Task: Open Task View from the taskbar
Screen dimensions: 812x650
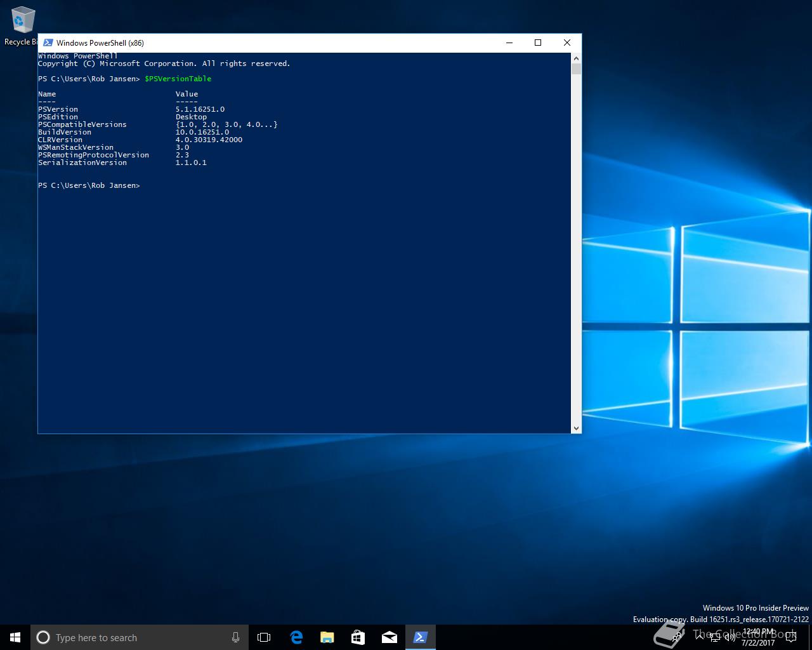Action: click(x=264, y=637)
